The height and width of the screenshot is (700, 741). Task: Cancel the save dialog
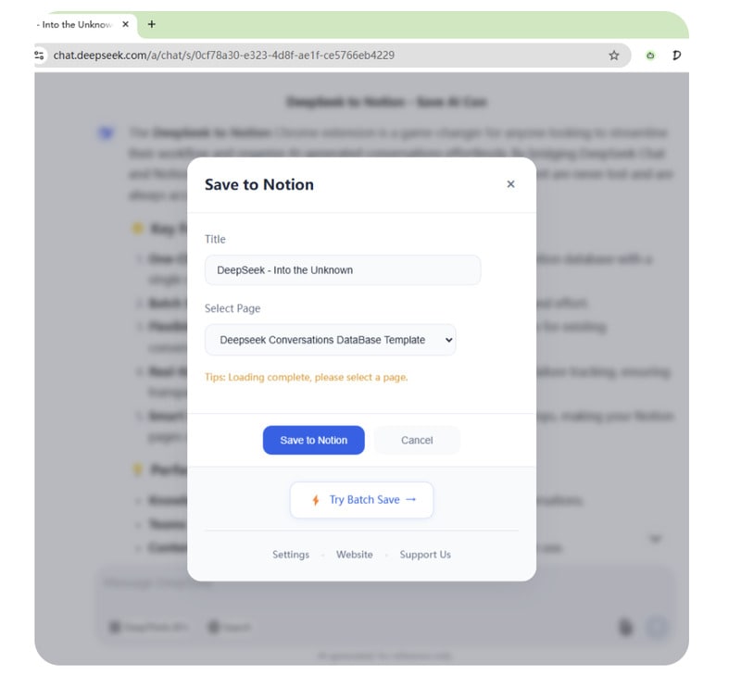(x=417, y=440)
